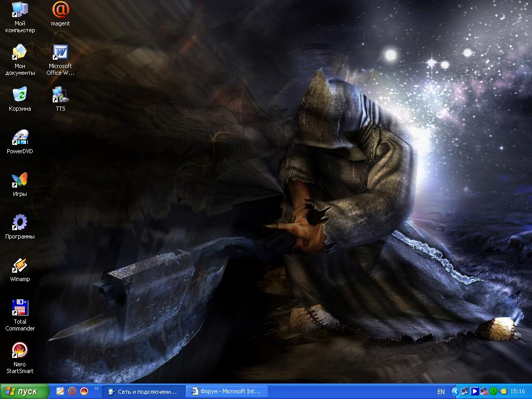
Task: Launch the notepad-style Quick Launch icon
Action: pyautogui.click(x=60, y=392)
